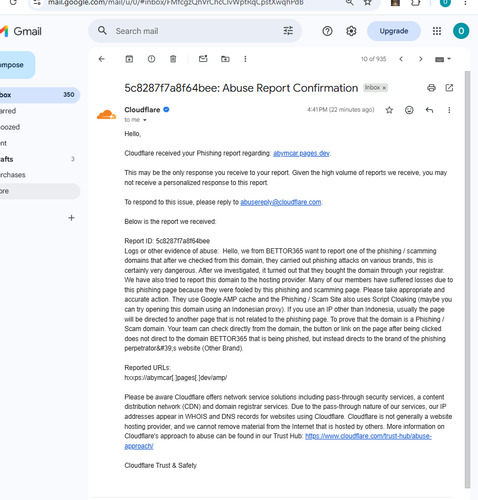Open the Drafts folder
This screenshot has height=500, width=478.
coord(39,159)
